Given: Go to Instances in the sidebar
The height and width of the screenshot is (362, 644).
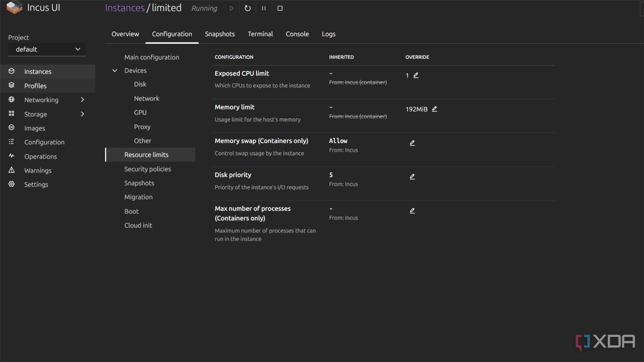Looking at the screenshot, I should (x=48, y=71).
